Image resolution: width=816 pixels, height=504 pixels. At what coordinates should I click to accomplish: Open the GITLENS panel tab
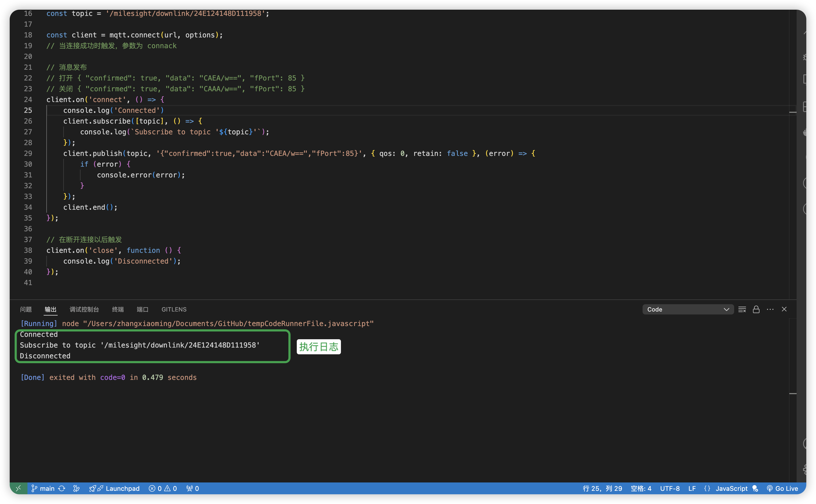174,309
